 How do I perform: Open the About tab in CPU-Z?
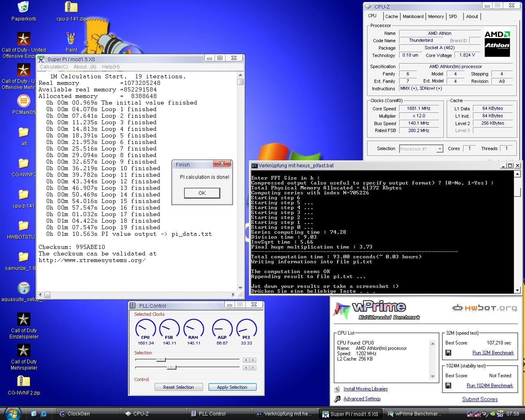click(472, 16)
